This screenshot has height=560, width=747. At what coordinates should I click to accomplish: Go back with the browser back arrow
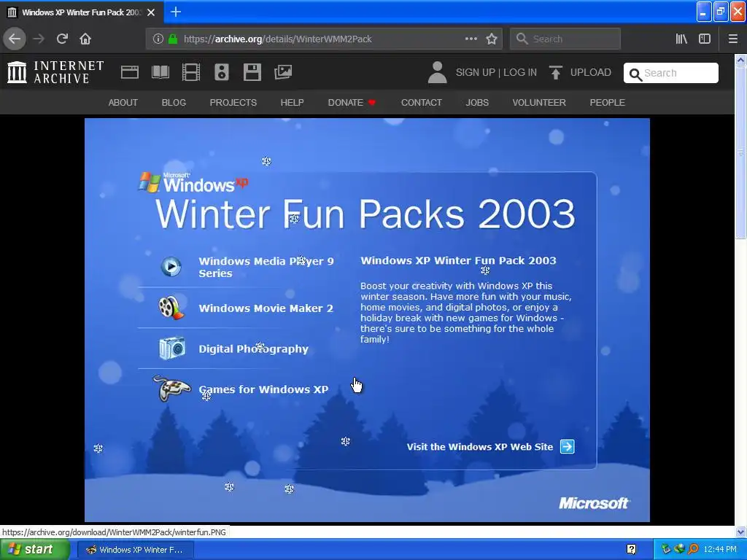click(x=15, y=39)
